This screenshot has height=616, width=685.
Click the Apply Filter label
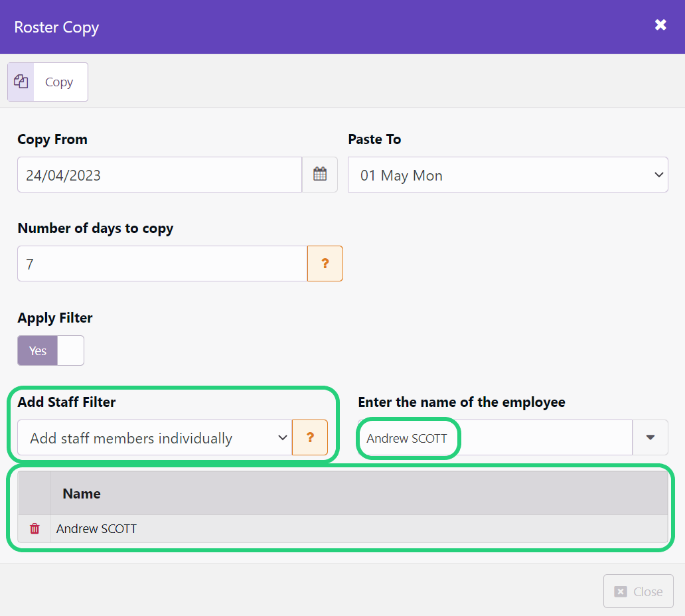pos(55,317)
